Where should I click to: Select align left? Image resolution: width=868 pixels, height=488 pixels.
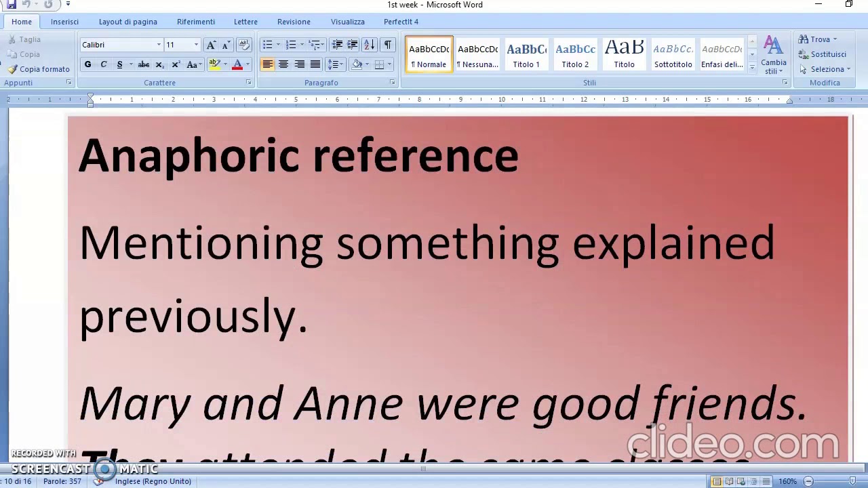267,64
